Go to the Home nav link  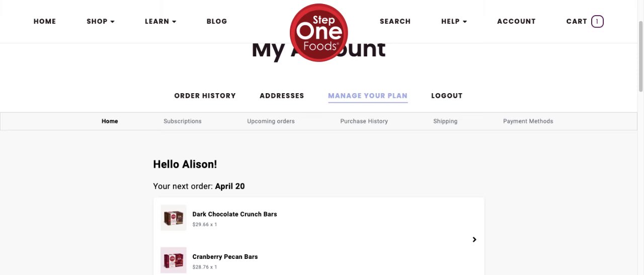point(45,21)
